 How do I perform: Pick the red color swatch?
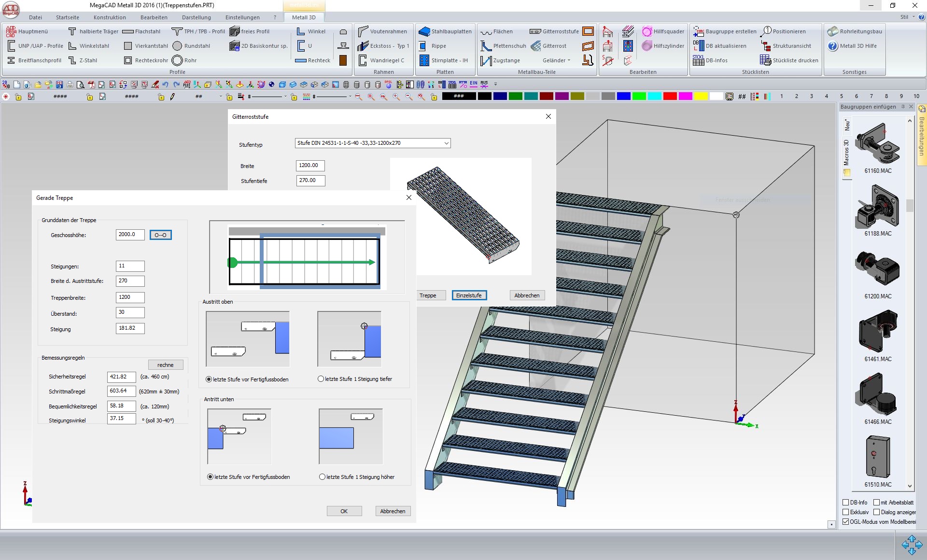point(670,97)
